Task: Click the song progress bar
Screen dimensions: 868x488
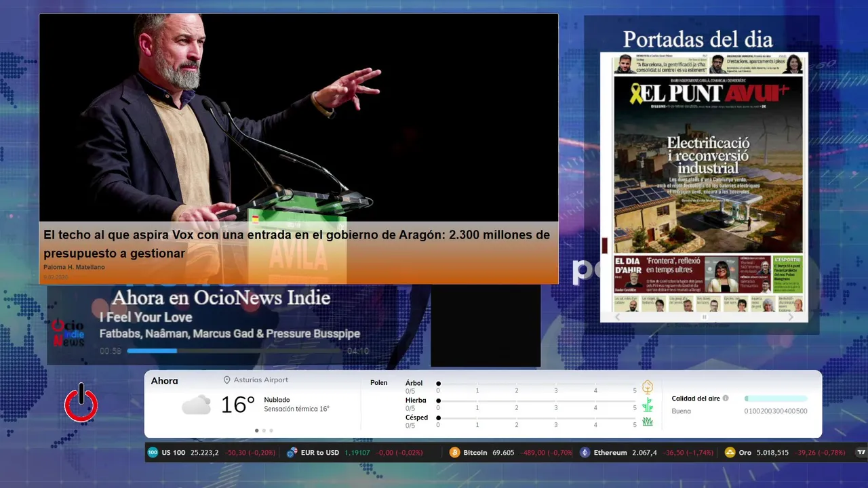Action: (x=235, y=351)
